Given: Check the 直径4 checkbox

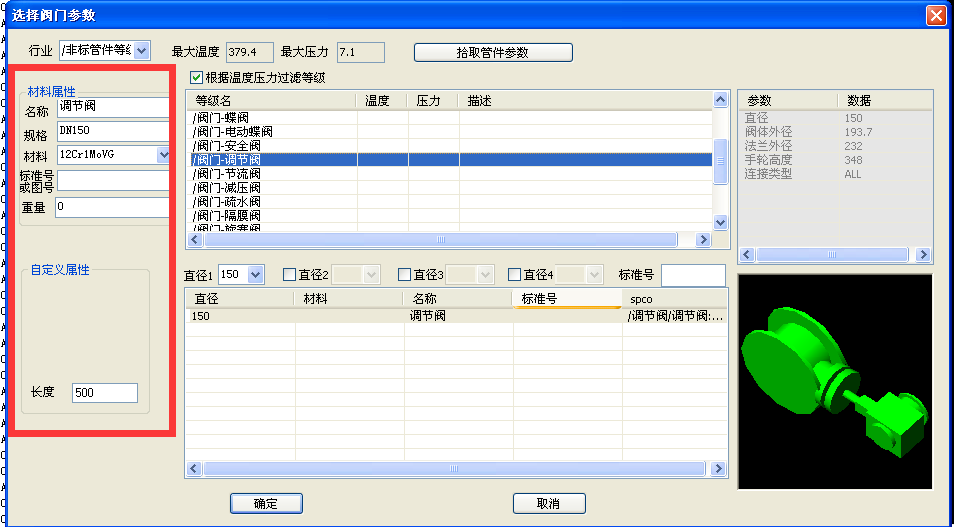Looking at the screenshot, I should [x=514, y=274].
